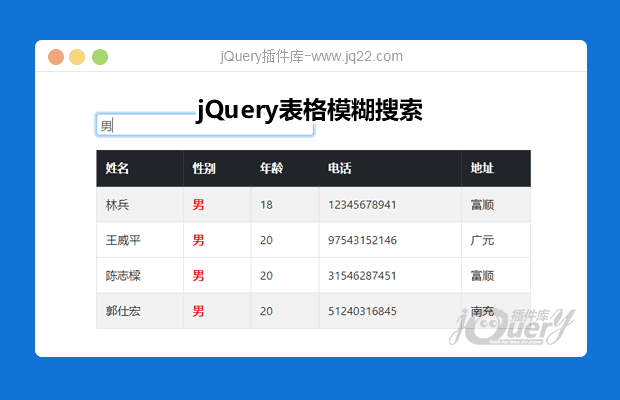Click the address cell 广元
This screenshot has width=620, height=400.
(x=483, y=240)
